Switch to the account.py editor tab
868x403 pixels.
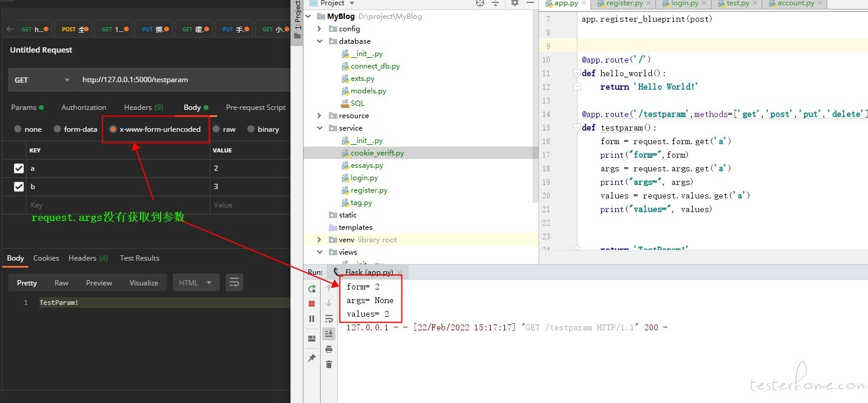(x=795, y=4)
